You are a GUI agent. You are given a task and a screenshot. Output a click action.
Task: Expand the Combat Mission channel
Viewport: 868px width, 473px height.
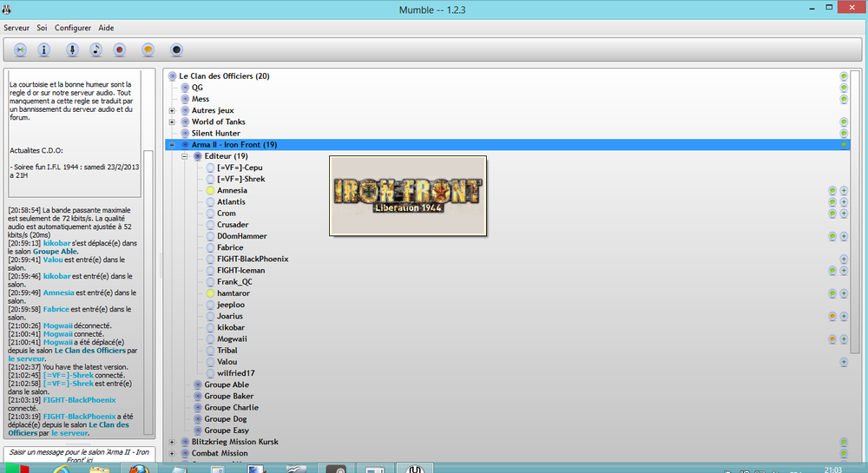coord(172,453)
